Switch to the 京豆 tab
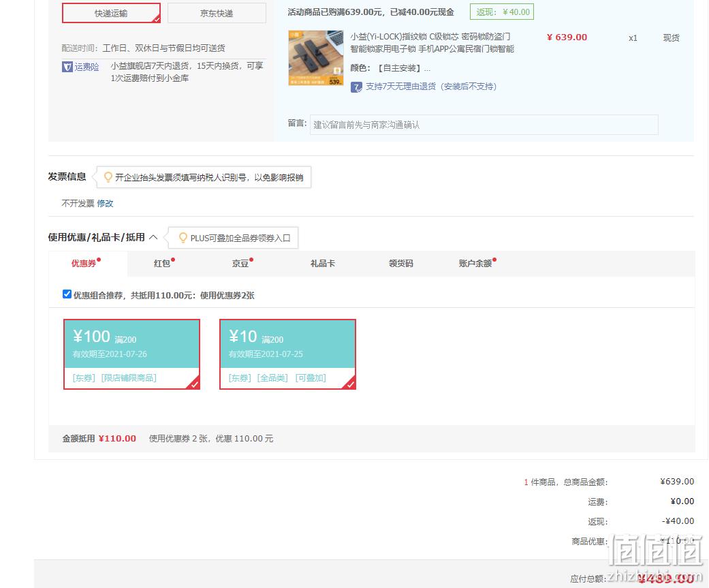The height and width of the screenshot is (588, 709). pyautogui.click(x=242, y=263)
